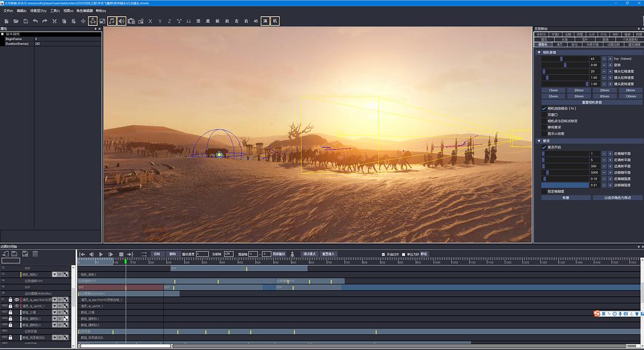Collapse the 相机参数 section
Viewport: 644px width, 350px height.
pos(539,52)
